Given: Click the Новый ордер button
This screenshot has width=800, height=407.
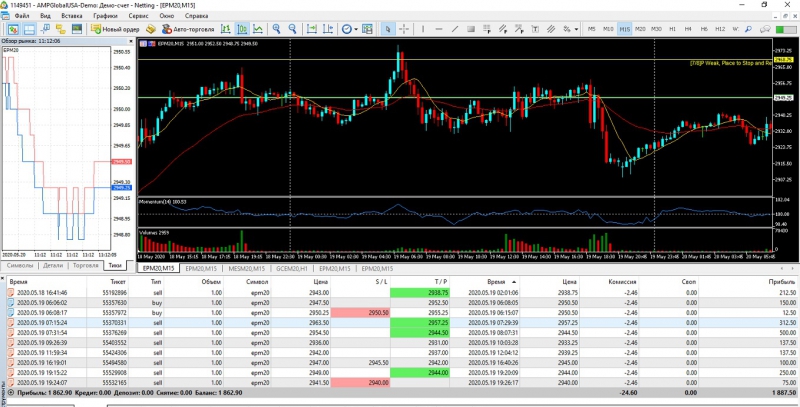Looking at the screenshot, I should click(115, 29).
